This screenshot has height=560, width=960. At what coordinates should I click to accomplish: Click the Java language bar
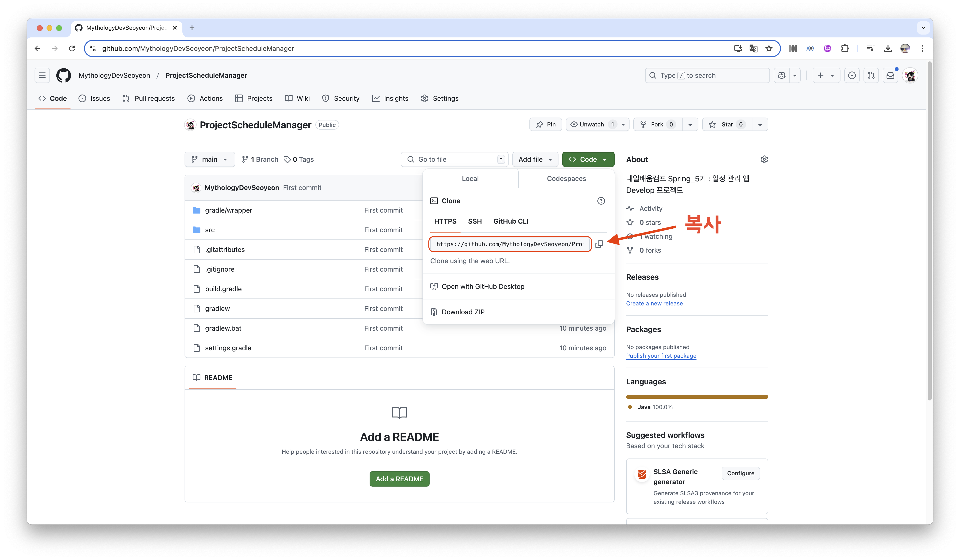[697, 397]
